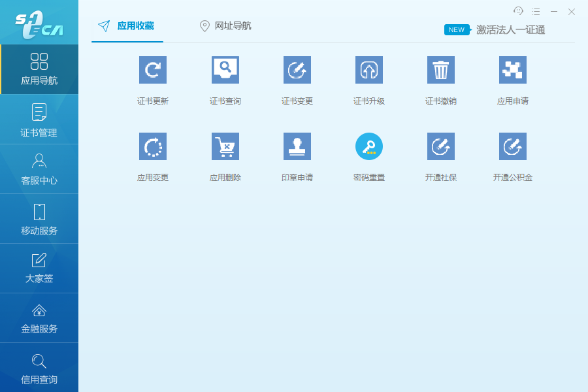The image size is (588, 392).
Task: Open the 应用申请 (application request) puzzle icon
Action: coord(512,69)
